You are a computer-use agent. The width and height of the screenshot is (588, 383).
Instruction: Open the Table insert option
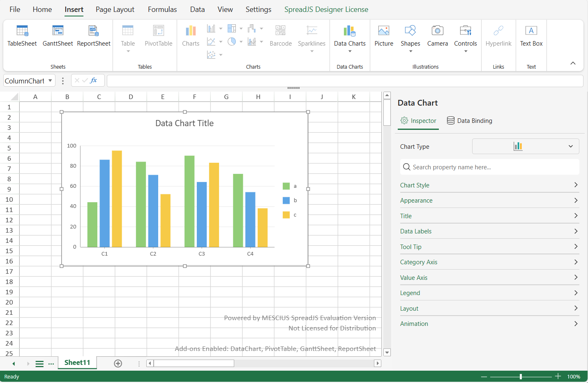[128, 39]
